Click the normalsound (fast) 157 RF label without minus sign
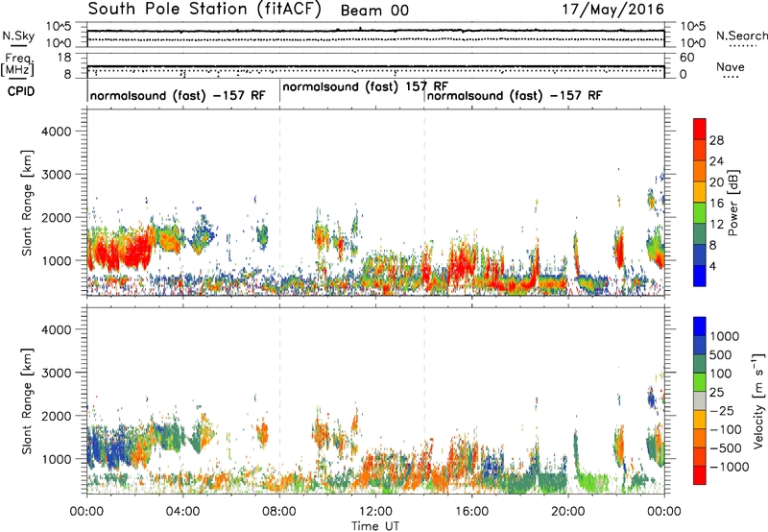Viewport: 768px width, 532px height. point(365,86)
